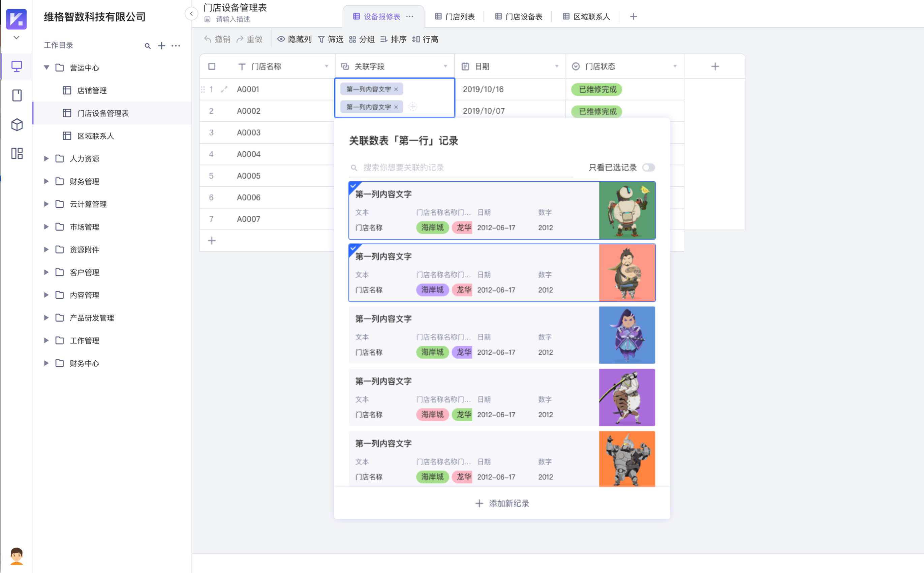Open work directory more options menu
The width and height of the screenshot is (924, 573).
[176, 46]
